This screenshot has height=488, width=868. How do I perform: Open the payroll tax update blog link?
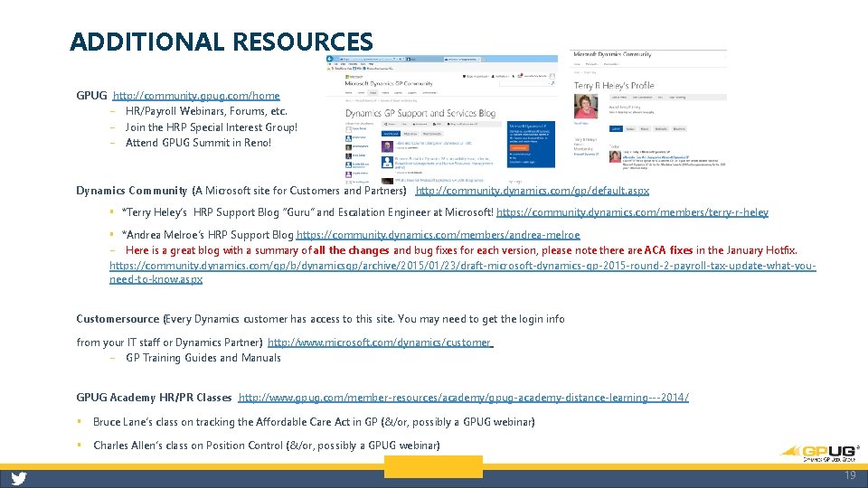tap(462, 272)
